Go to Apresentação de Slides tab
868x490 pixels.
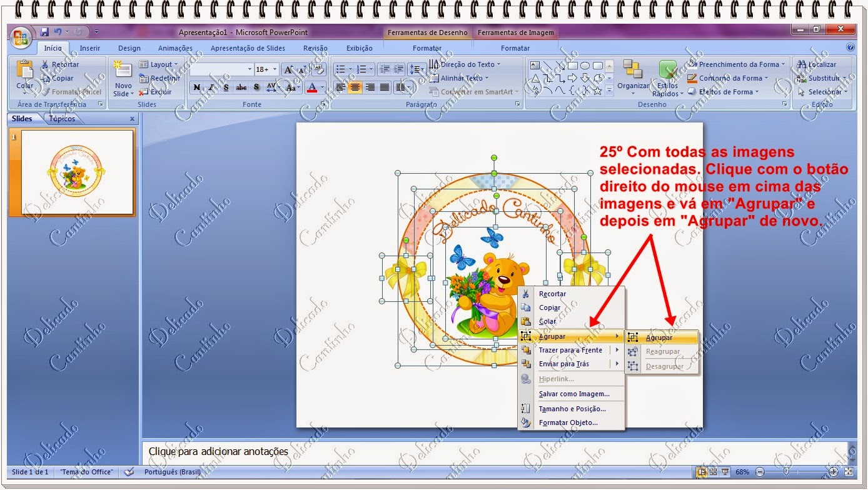pos(248,48)
